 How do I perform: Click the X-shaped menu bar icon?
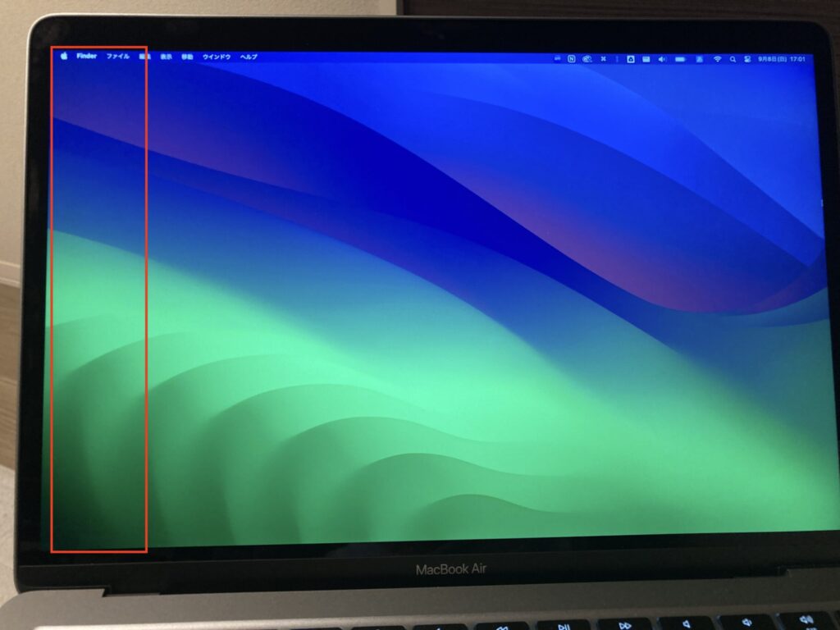pos(603,59)
